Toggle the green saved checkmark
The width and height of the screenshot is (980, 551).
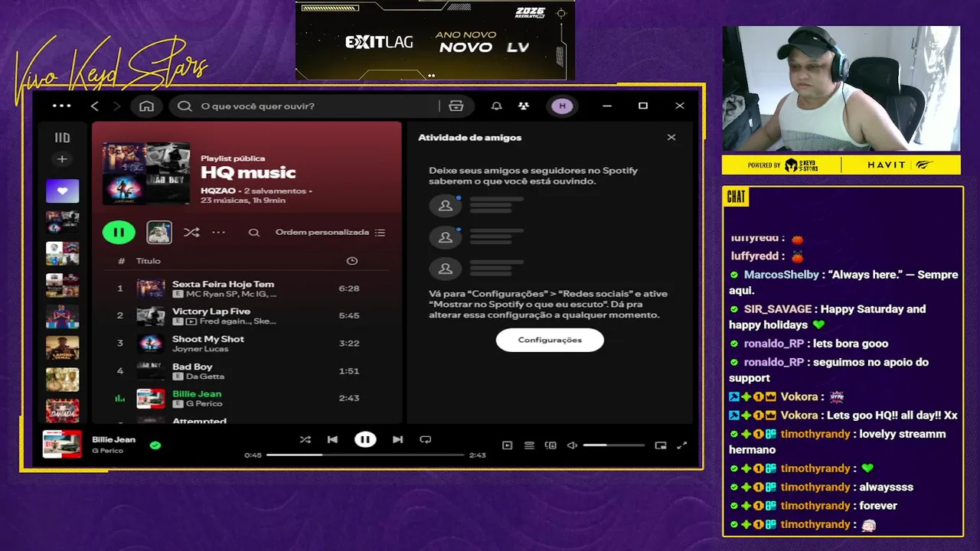pos(155,445)
